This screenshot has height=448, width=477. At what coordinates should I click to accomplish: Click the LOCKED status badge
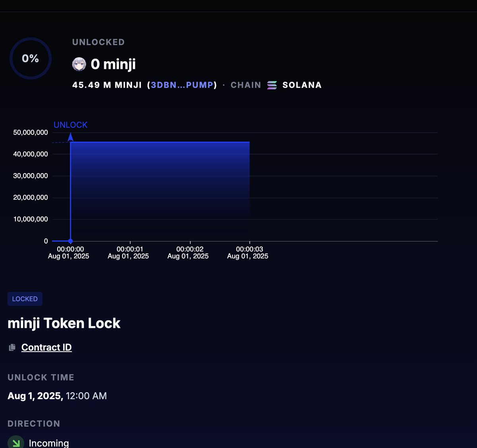(25, 299)
